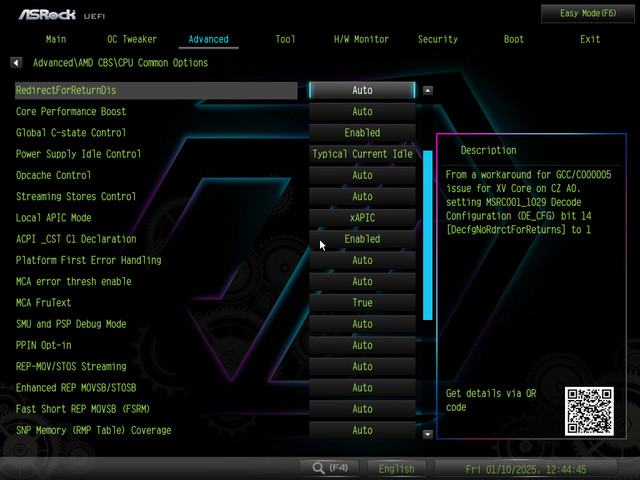Open Core Performance Boost value dropdown
Image resolution: width=640 pixels, height=480 pixels.
tap(362, 111)
